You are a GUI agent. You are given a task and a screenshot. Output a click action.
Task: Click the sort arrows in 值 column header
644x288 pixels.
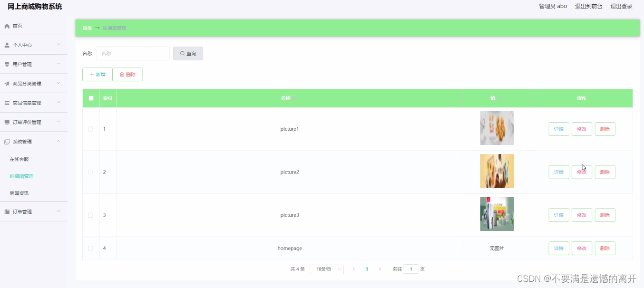click(499, 98)
